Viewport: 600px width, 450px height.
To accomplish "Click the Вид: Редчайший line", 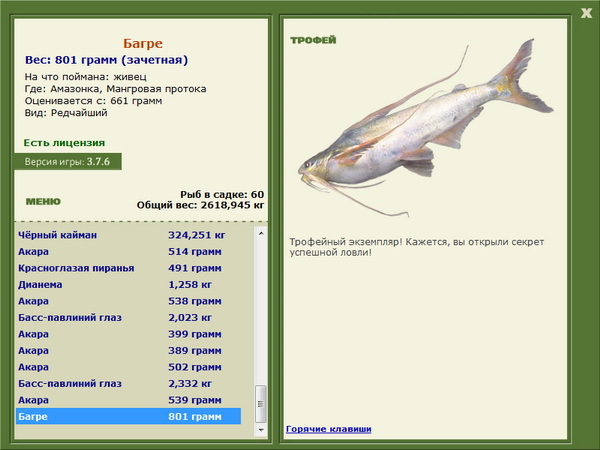I will coord(66,113).
